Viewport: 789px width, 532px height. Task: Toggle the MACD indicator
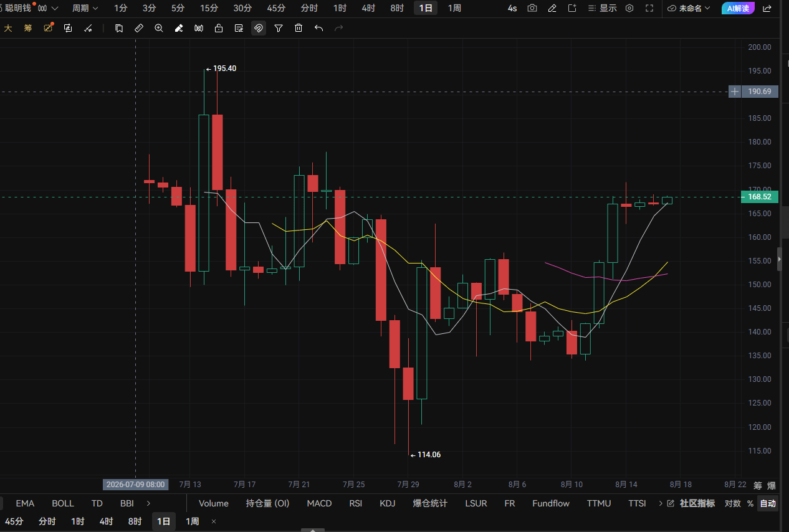[319, 503]
